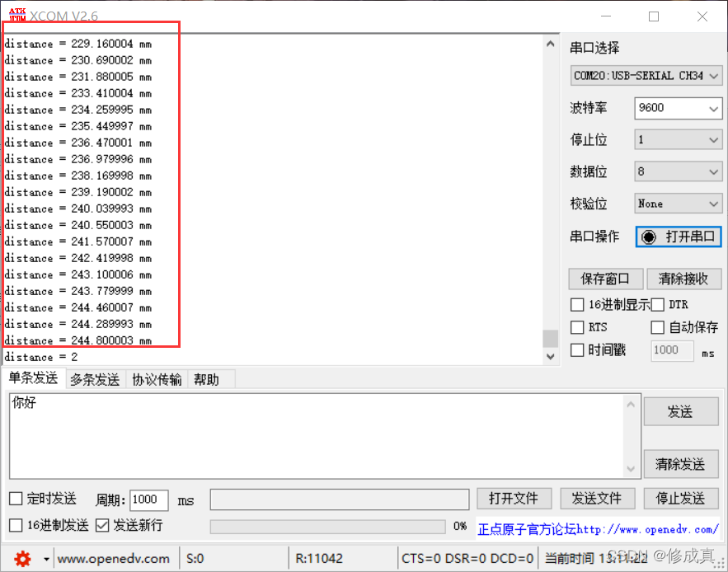
Task: Click the S:0 status entry
Action: point(195,559)
